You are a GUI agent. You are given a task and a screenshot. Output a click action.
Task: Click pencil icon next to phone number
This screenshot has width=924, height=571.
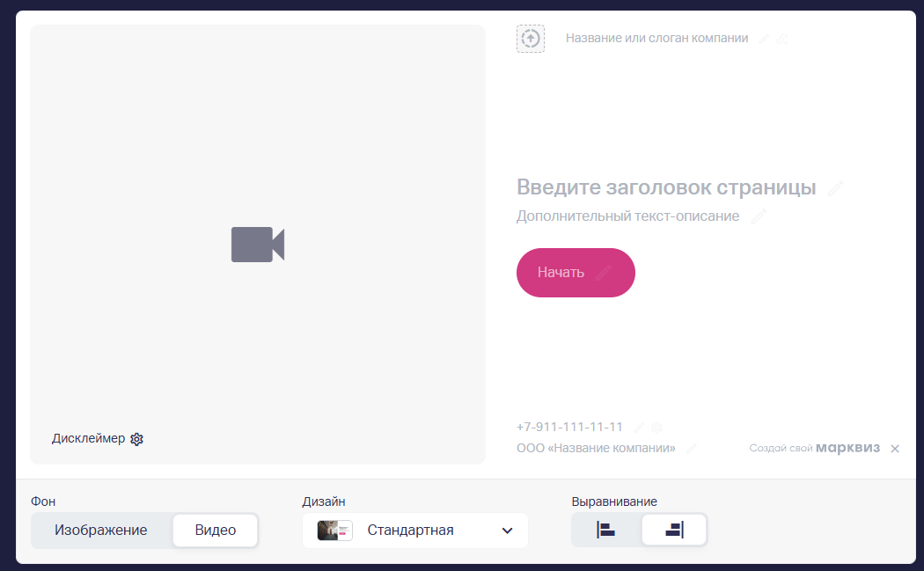pyautogui.click(x=639, y=428)
